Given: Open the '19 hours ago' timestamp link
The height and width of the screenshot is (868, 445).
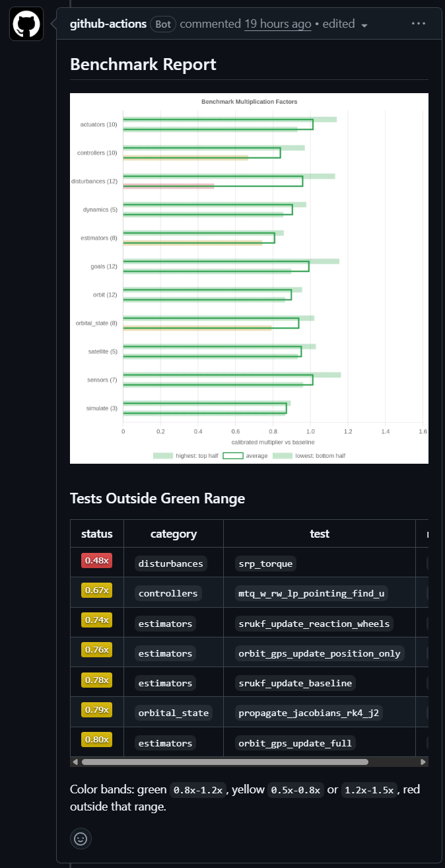Looking at the screenshot, I should [x=278, y=24].
